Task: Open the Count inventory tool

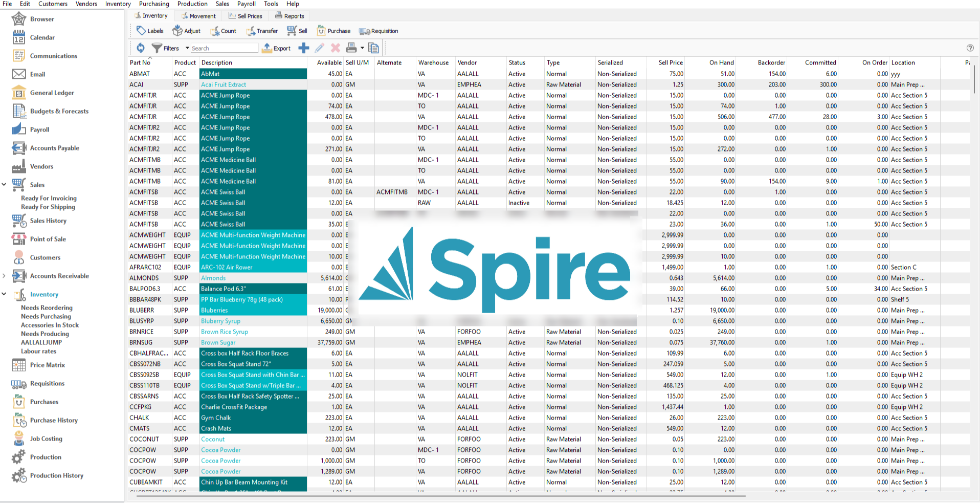Action: click(224, 31)
